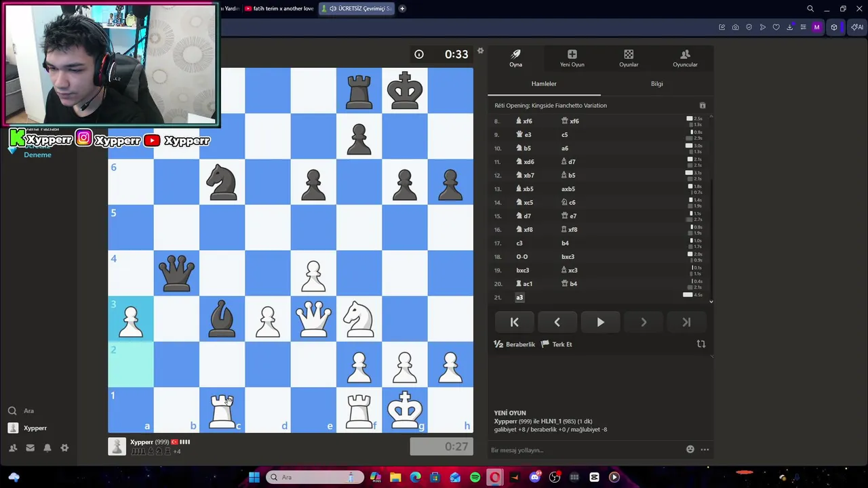
Task: Click the white queen on e3
Action: [x=313, y=319]
